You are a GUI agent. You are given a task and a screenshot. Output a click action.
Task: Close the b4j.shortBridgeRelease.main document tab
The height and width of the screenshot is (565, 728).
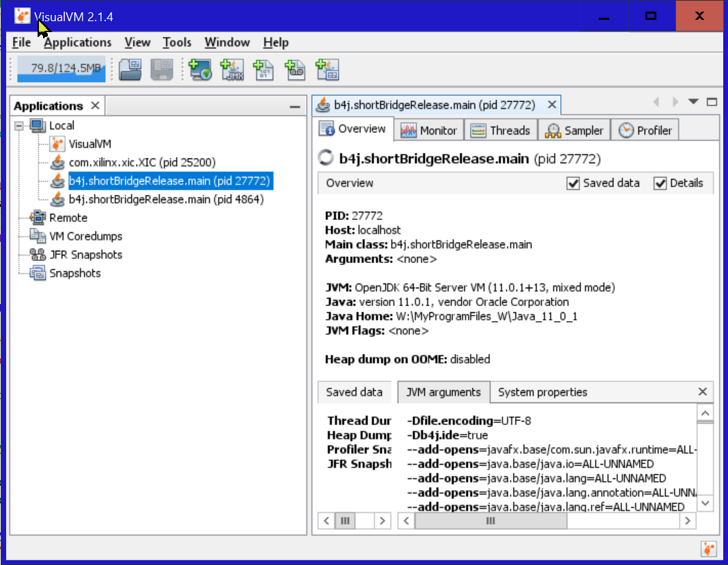point(552,105)
